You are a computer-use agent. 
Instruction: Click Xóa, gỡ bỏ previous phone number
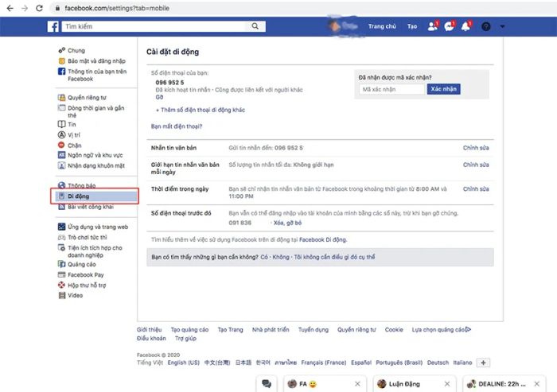(287, 223)
